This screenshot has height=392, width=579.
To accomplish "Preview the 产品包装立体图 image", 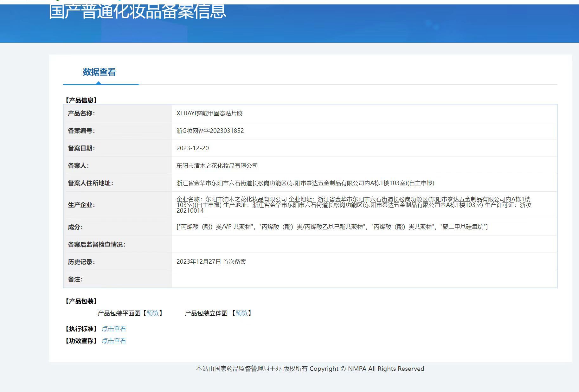I will pos(241,313).
